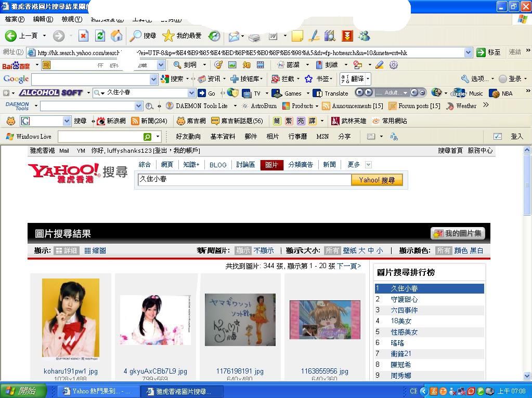Click Announcements [15] feed item
The width and height of the screenshot is (532, 398).
[x=353, y=106]
